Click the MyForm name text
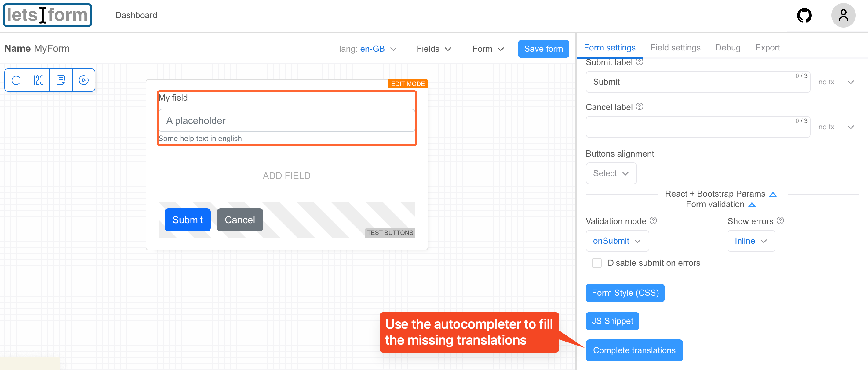The image size is (868, 370). (52, 49)
